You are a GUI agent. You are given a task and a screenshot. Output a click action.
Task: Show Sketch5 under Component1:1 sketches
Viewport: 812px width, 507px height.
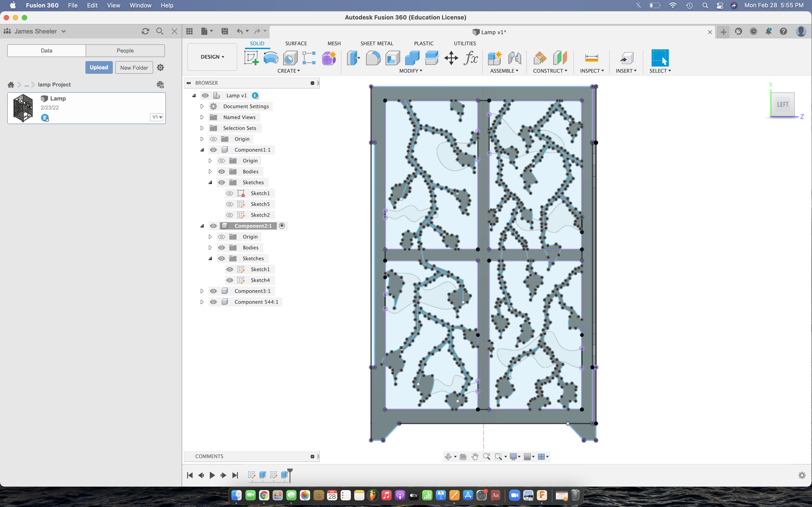[230, 204]
